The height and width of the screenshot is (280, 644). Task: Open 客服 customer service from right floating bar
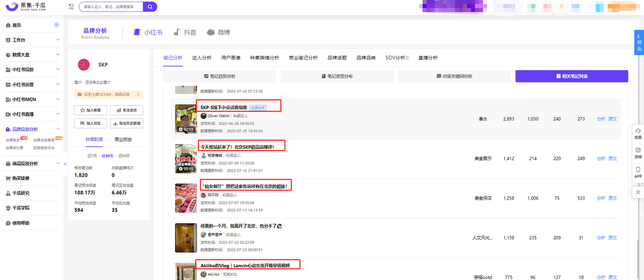[638, 133]
